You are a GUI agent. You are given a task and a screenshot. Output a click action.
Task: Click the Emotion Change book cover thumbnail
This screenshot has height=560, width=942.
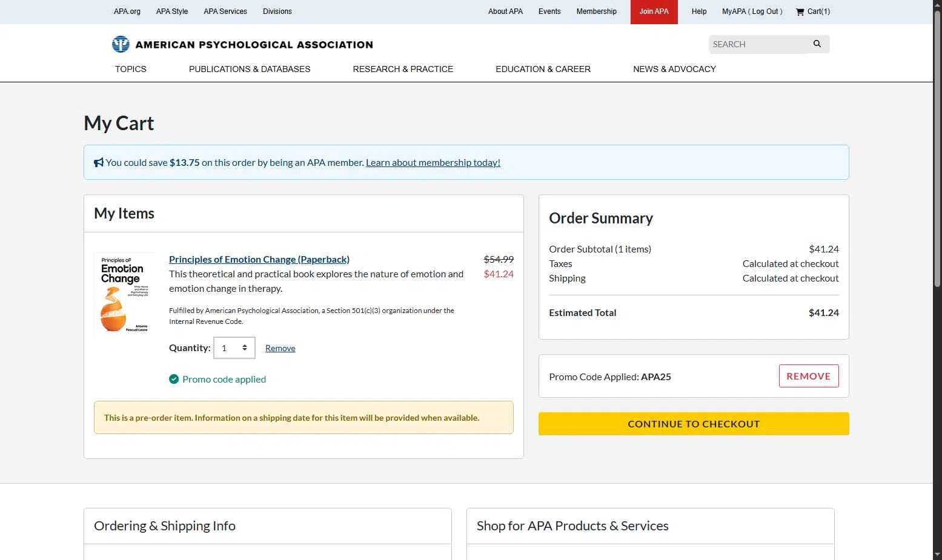pos(125,294)
